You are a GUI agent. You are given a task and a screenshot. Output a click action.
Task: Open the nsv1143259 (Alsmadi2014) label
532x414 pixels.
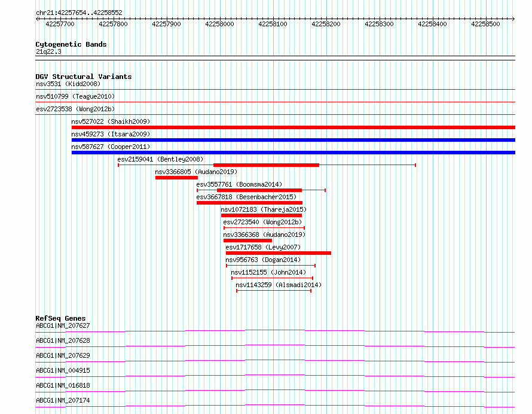click(279, 285)
